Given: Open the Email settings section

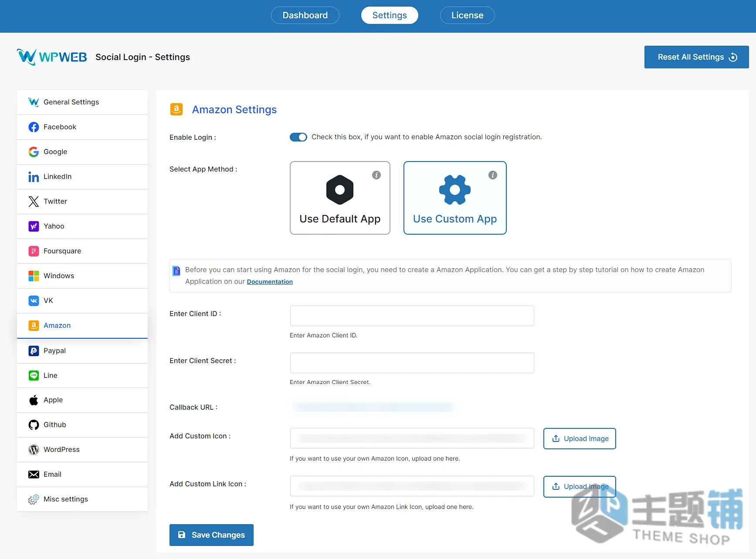Looking at the screenshot, I should [82, 474].
